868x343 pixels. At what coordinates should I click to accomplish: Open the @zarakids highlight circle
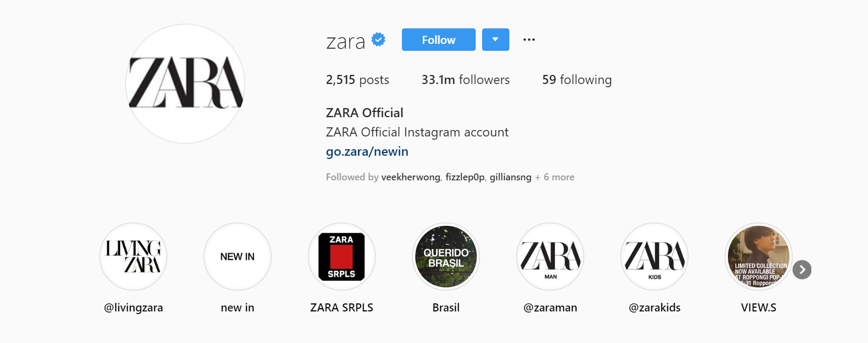tap(654, 257)
